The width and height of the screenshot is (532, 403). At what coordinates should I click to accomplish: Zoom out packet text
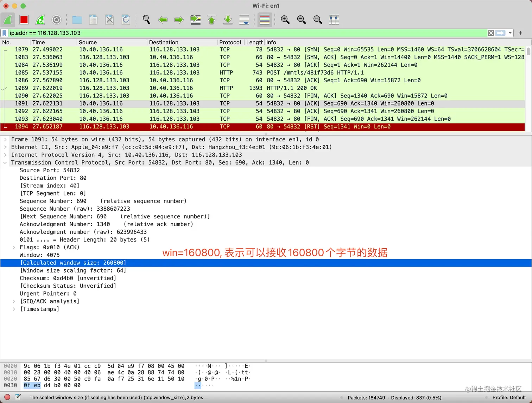pos(302,20)
